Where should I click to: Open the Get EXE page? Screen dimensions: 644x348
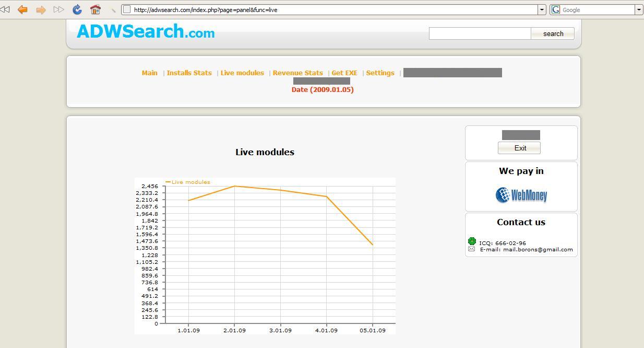tap(344, 73)
